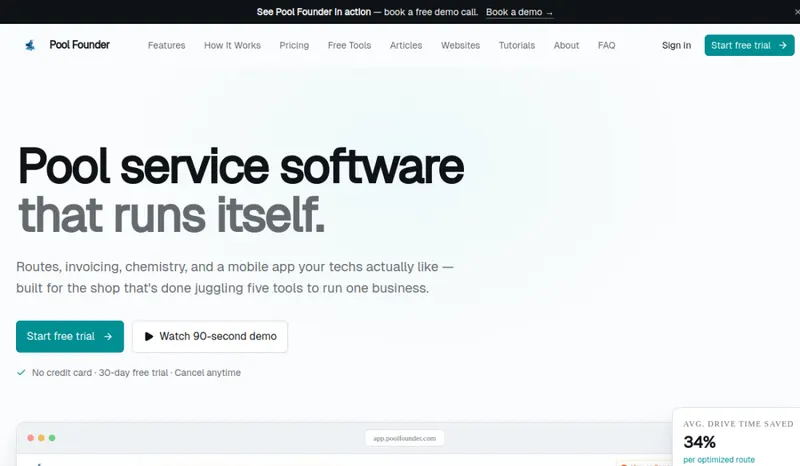Click 'See Pool Founder in action' banner text
Viewport: 800px width, 466px height.
tap(313, 12)
